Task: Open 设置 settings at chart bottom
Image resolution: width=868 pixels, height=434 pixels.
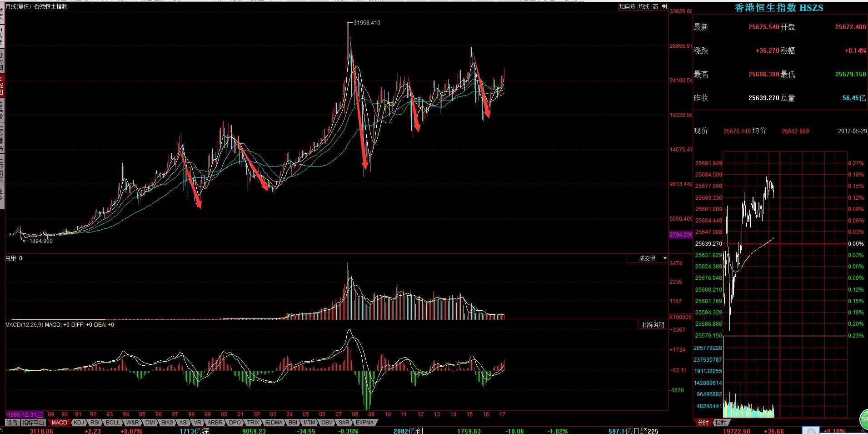Action: coord(12,423)
